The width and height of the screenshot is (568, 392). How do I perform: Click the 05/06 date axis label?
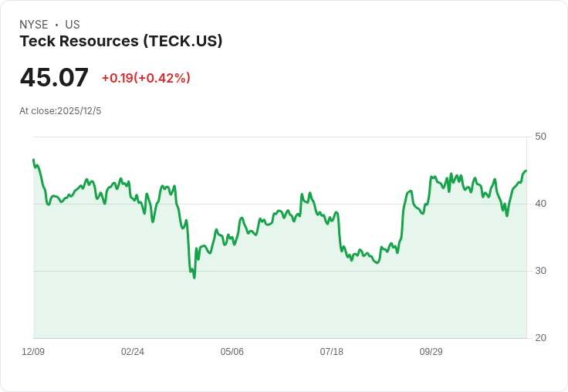click(x=232, y=352)
